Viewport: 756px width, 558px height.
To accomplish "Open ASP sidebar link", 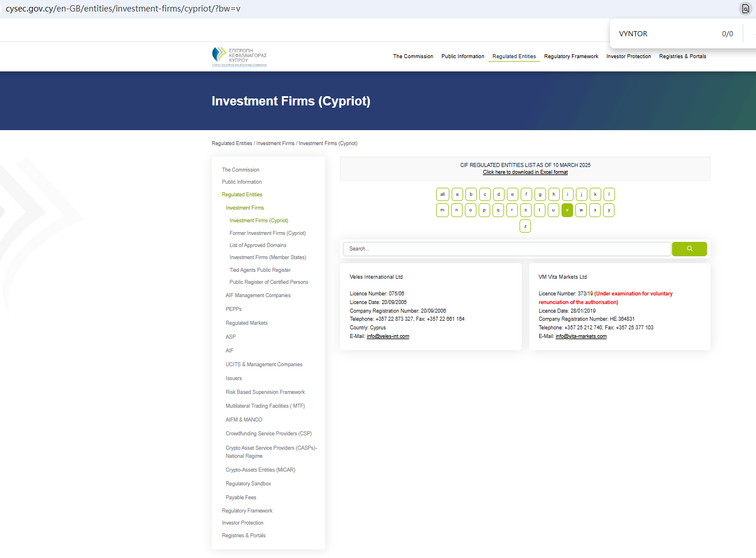I will tap(231, 337).
